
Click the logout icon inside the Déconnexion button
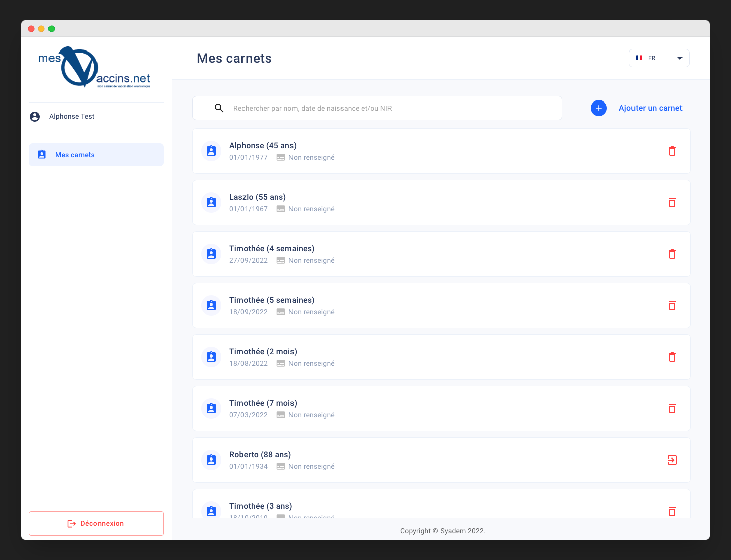[71, 523]
